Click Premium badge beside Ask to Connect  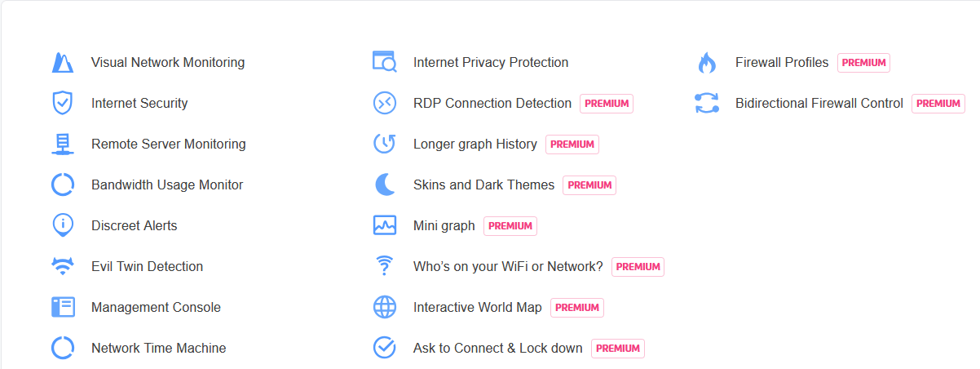(x=618, y=349)
